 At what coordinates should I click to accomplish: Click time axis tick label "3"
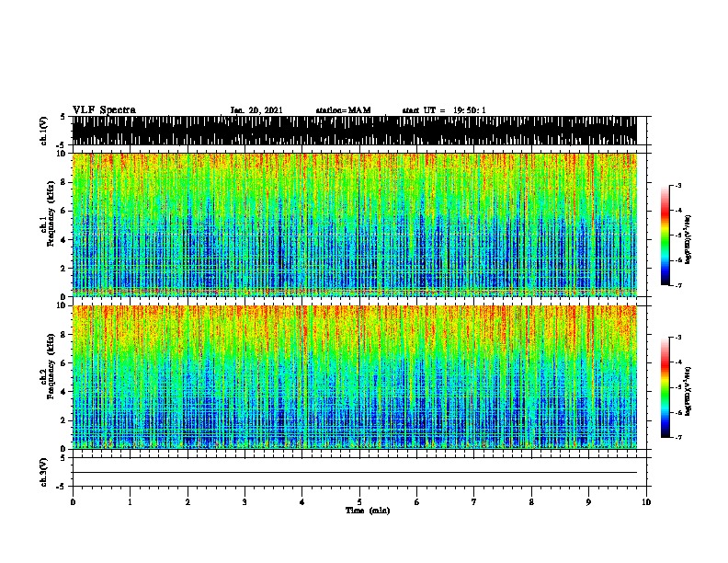point(245,501)
